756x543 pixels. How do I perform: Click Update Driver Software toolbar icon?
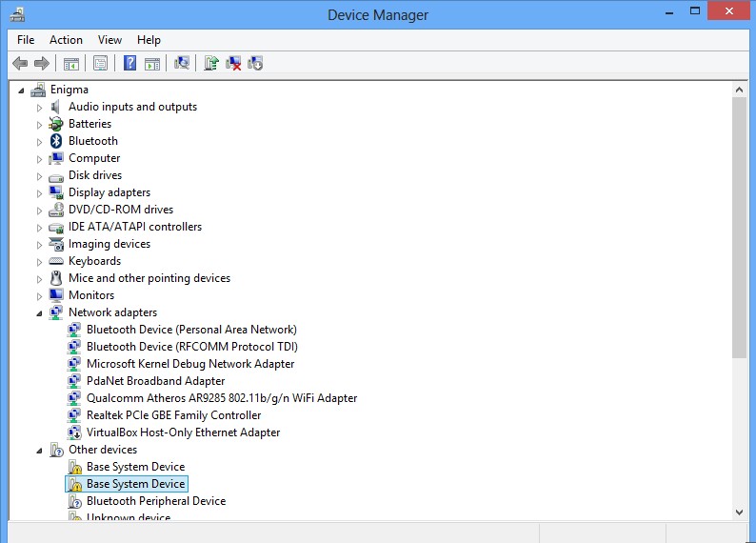[211, 64]
